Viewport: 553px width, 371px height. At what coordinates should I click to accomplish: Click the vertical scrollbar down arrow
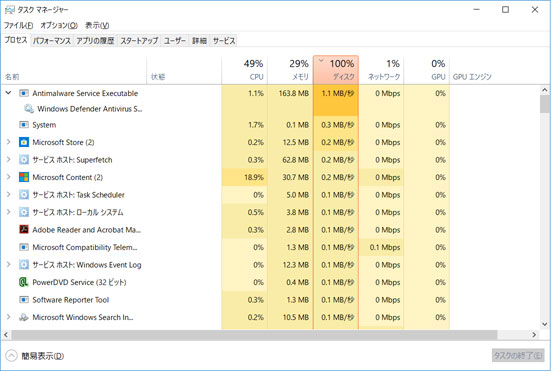point(545,324)
